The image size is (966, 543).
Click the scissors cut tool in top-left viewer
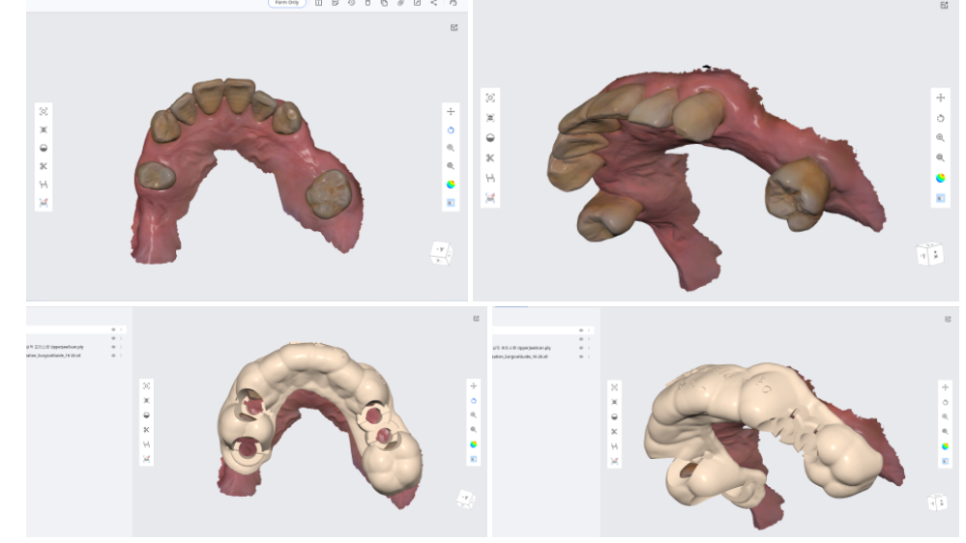pos(44,166)
